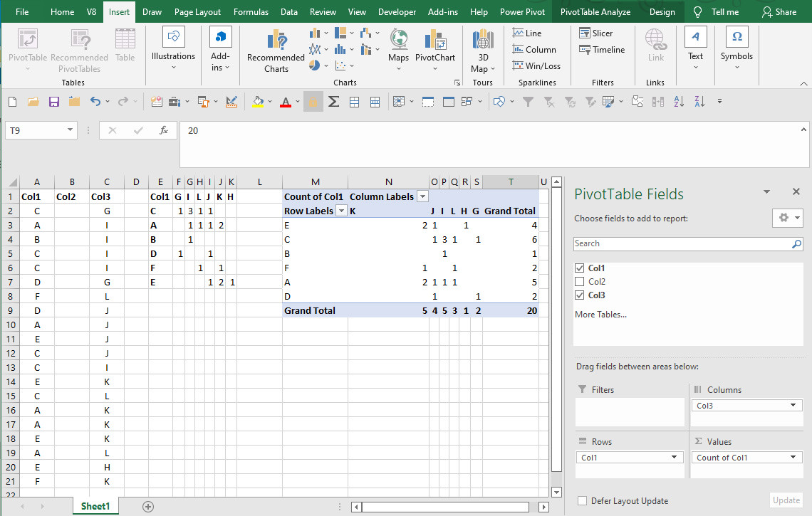Click the Sort Z to A icon
This screenshot has width=812, height=516.
[699, 102]
